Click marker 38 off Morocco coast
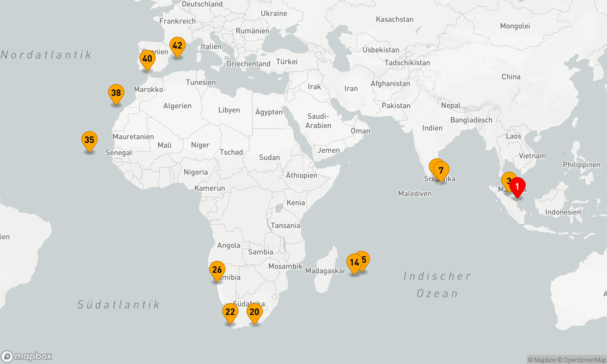 [116, 93]
